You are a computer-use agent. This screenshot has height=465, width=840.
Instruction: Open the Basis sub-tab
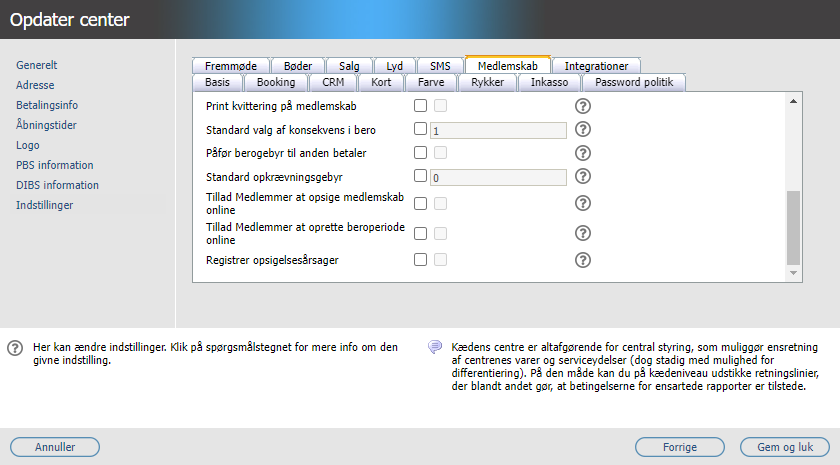(x=218, y=82)
